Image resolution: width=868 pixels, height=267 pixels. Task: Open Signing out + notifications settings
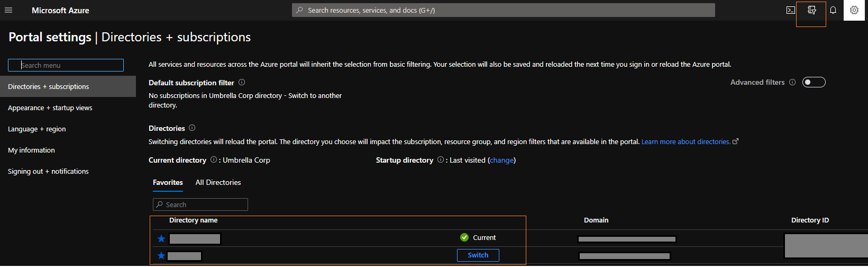(68, 171)
